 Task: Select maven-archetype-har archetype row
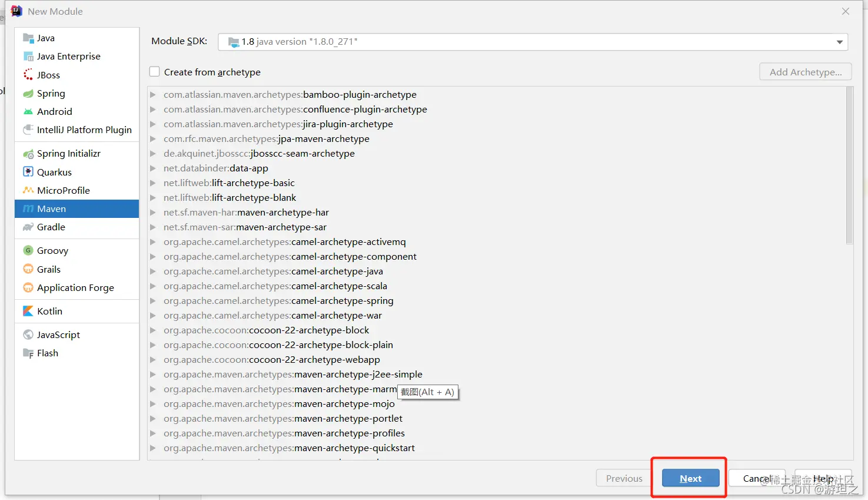tap(497, 213)
